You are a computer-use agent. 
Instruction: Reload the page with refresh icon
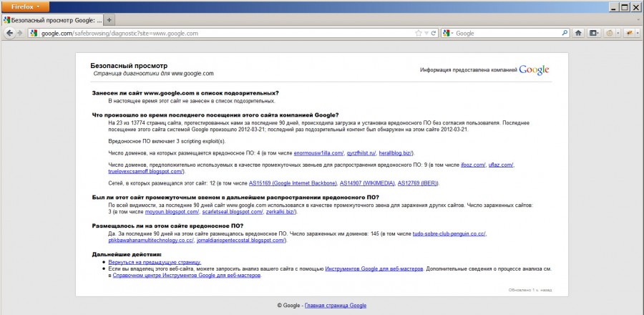434,33
